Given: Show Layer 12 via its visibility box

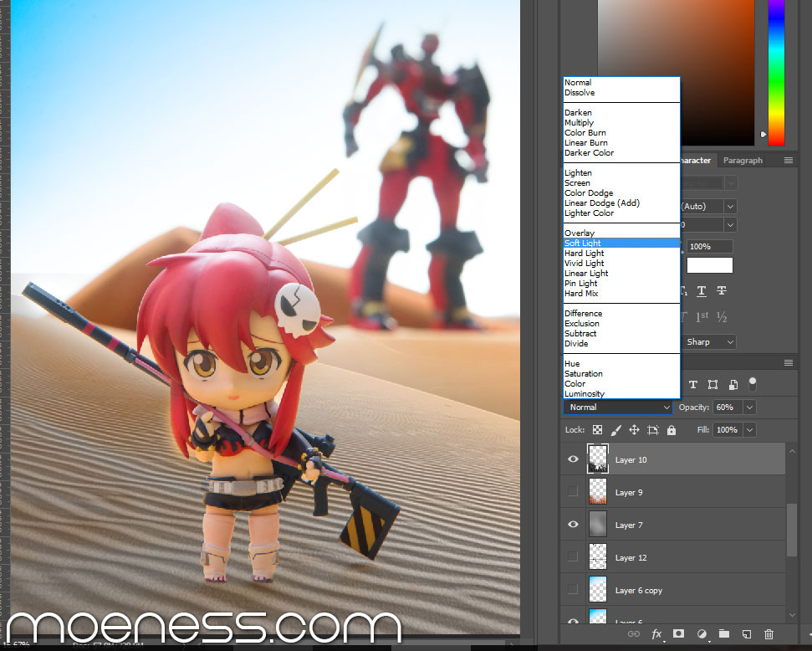Looking at the screenshot, I should coord(573,556).
